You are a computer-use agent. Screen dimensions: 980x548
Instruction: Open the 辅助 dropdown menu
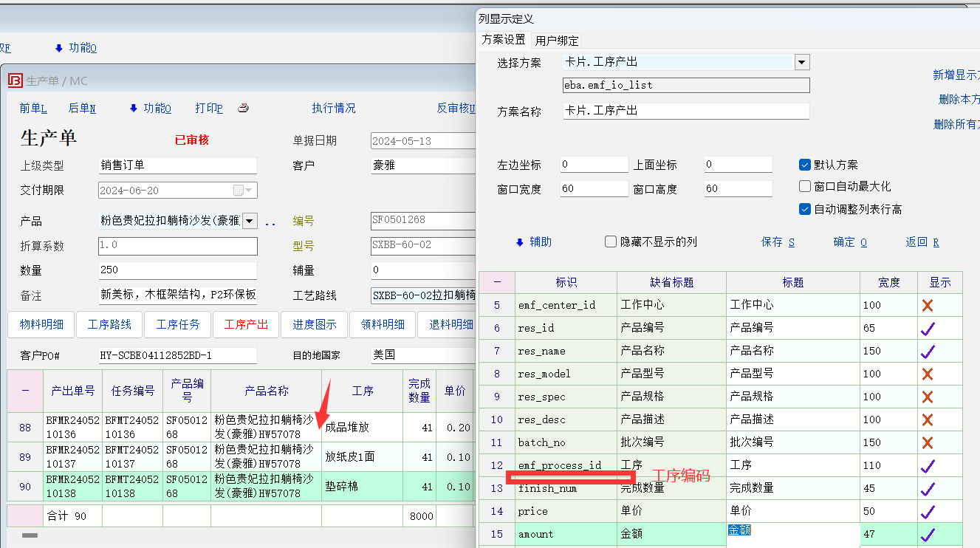pos(533,242)
